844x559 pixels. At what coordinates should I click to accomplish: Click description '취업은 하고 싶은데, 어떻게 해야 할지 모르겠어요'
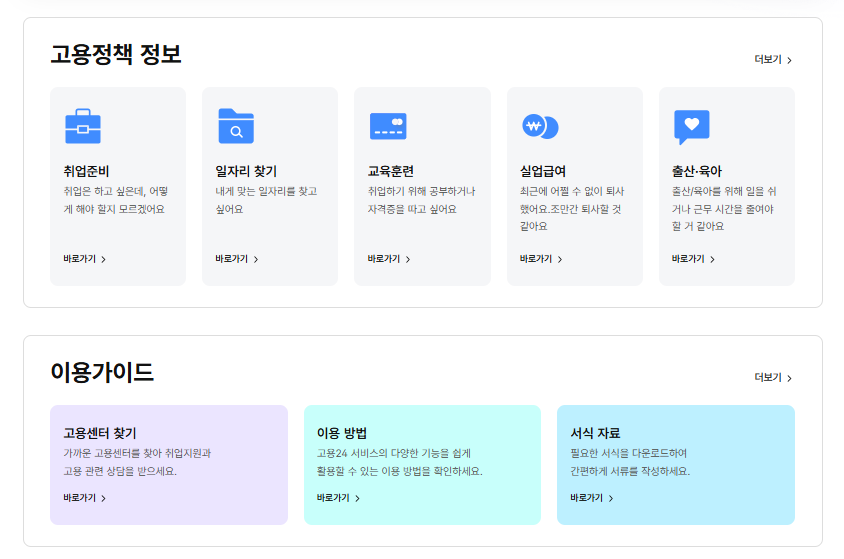point(116,200)
